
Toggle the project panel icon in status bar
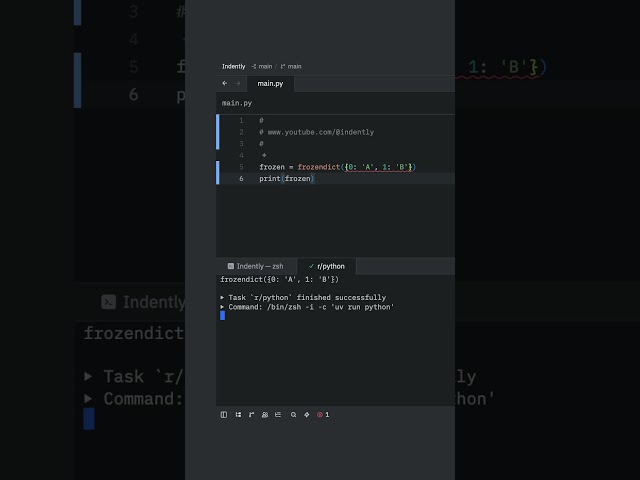pyautogui.click(x=224, y=415)
